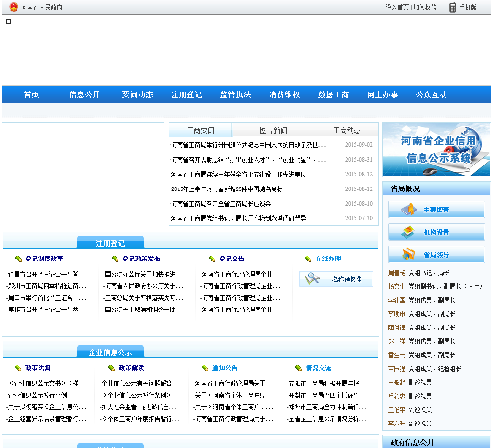Viewport: 493px width, 448px height.
Task: Click the 机构设置 button
Action: point(436,232)
